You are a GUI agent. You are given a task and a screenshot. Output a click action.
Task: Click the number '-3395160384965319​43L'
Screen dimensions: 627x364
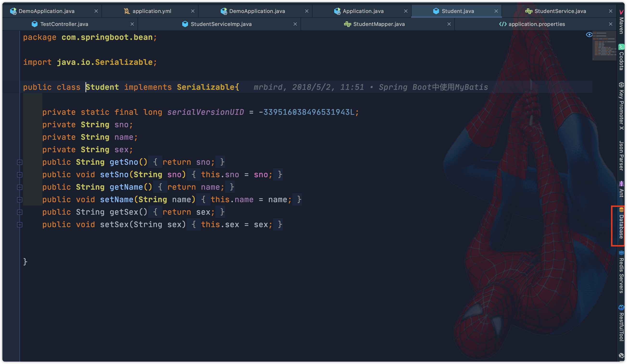[306, 112]
